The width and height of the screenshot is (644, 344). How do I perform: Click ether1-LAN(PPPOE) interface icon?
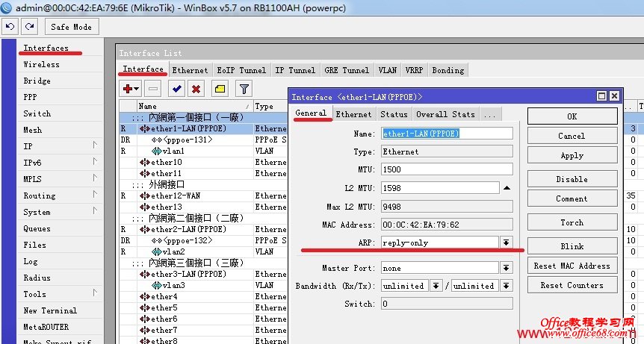145,129
